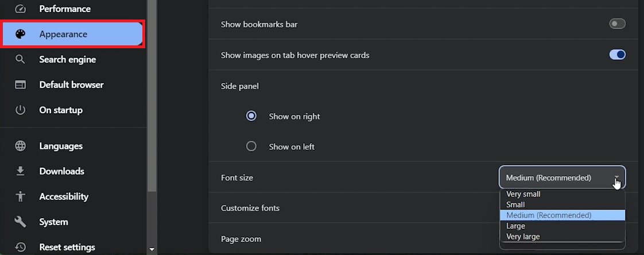Open the System settings section
Screen dimensions: 644x255
point(53,222)
